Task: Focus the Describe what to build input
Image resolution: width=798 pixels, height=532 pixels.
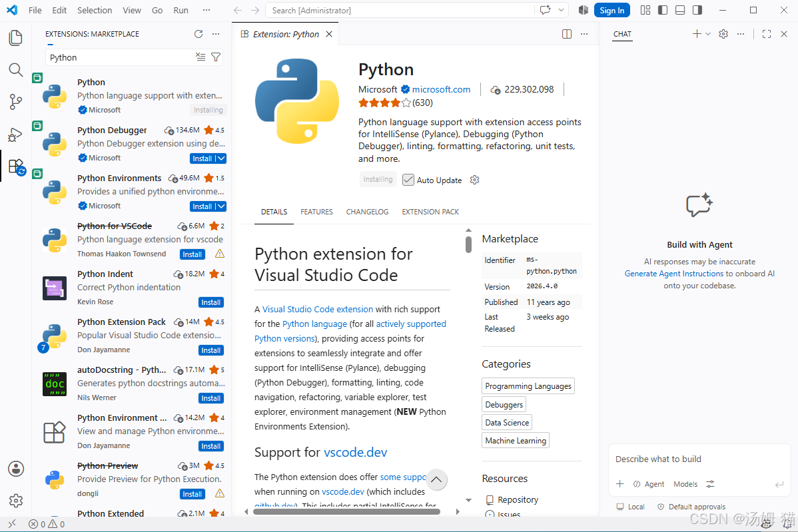Action: click(699, 459)
